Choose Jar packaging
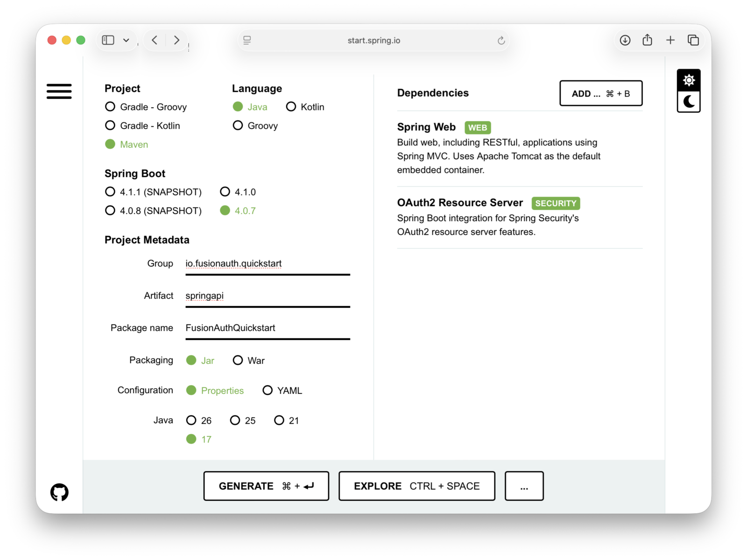 pos(200,360)
